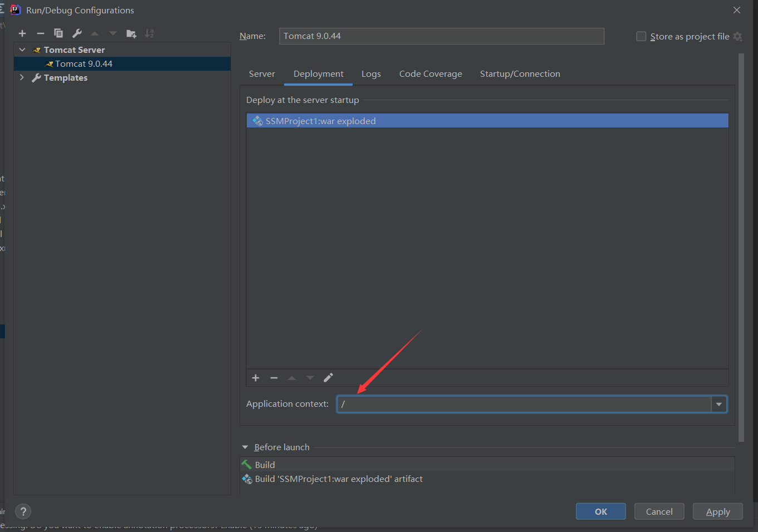Screen dimensions: 758x532
Task: Move configuration up in the left toolbar
Action: click(x=95, y=33)
